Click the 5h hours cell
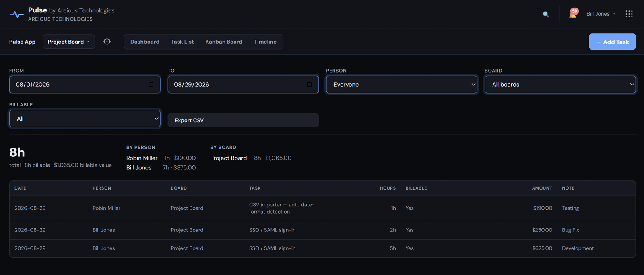Image resolution: width=644 pixels, height=275 pixels. (393, 248)
